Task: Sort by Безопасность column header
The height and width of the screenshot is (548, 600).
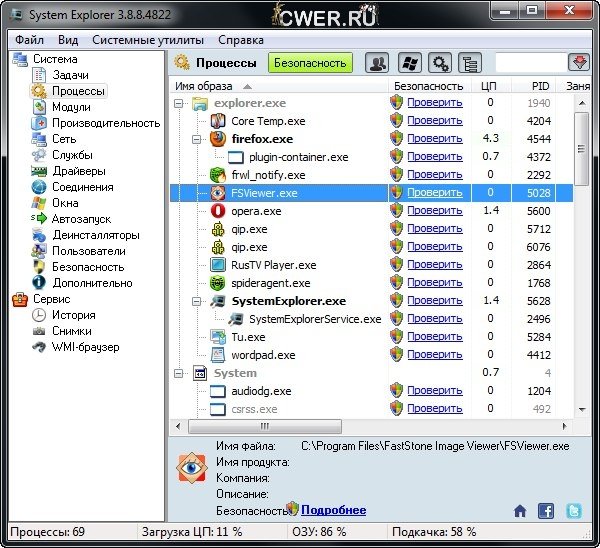Action: point(429,86)
